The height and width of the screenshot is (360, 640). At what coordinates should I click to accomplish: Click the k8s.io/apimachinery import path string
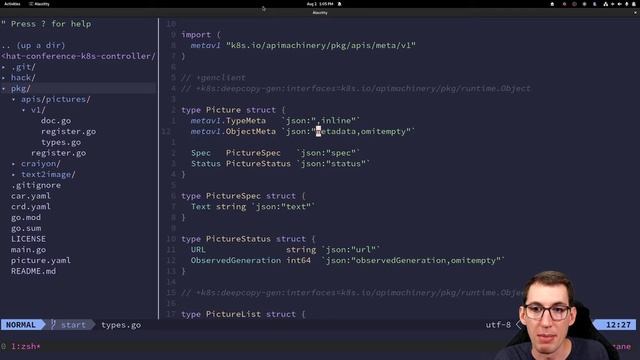(x=321, y=45)
